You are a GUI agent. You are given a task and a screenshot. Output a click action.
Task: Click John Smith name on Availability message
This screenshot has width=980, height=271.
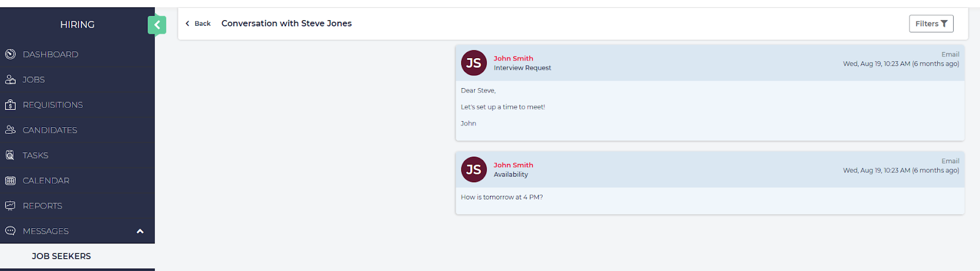(x=513, y=165)
